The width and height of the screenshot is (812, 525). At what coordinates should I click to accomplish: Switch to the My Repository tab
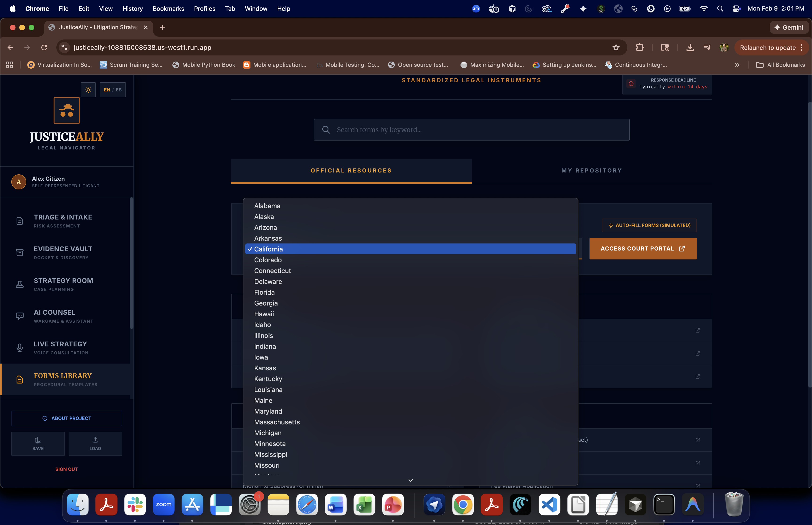coord(592,170)
